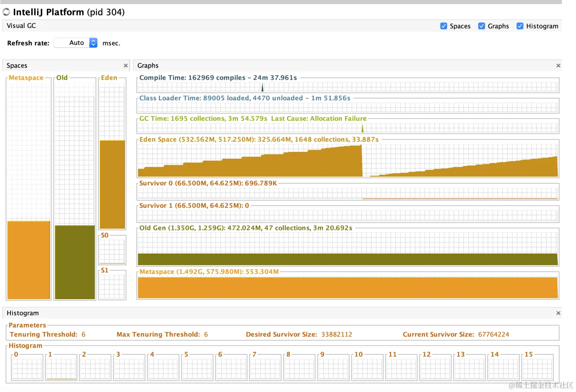Click the 'Desired Survivor Size: 33882112' parameter
This screenshot has height=392, width=576.
(x=299, y=334)
